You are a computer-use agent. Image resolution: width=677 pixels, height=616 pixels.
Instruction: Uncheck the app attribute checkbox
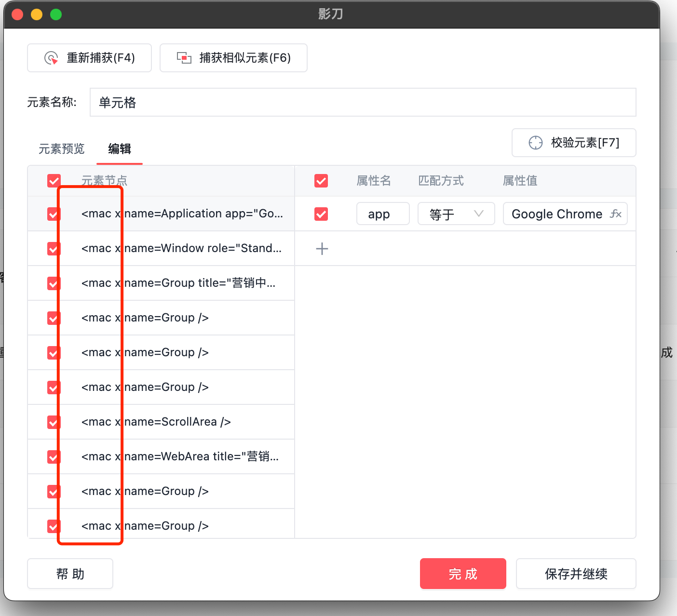321,214
